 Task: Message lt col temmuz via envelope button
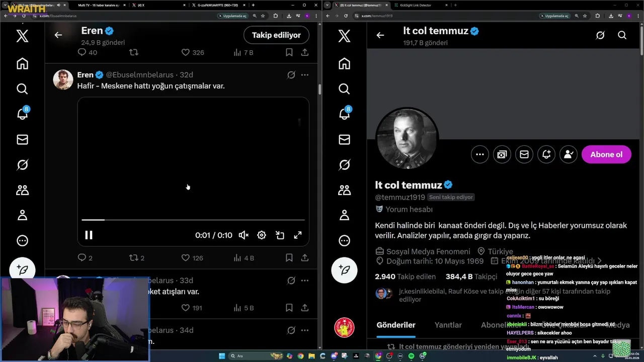point(524,154)
